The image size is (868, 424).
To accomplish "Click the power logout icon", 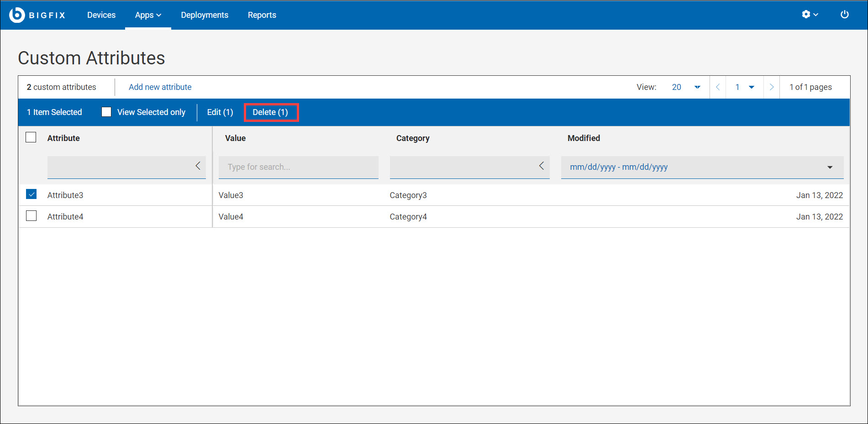I will coord(844,15).
